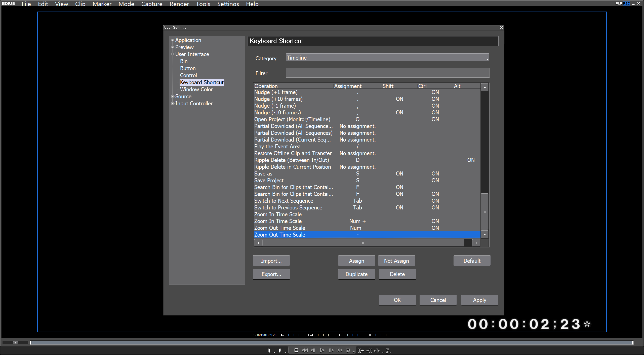Step back one frame icon

pos(313,350)
